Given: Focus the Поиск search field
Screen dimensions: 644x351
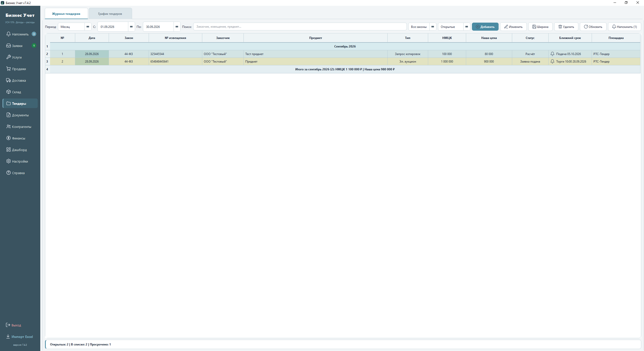Looking at the screenshot, I should point(300,27).
